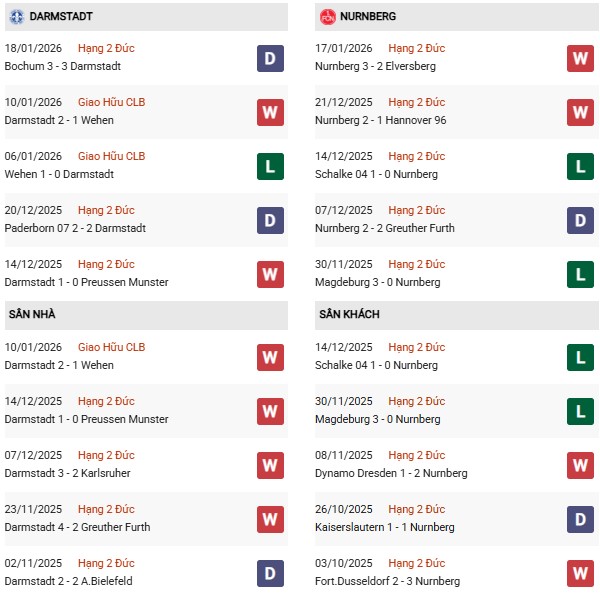Click the Nurnberg club crest icon
The image size is (600, 593).
tap(328, 17)
